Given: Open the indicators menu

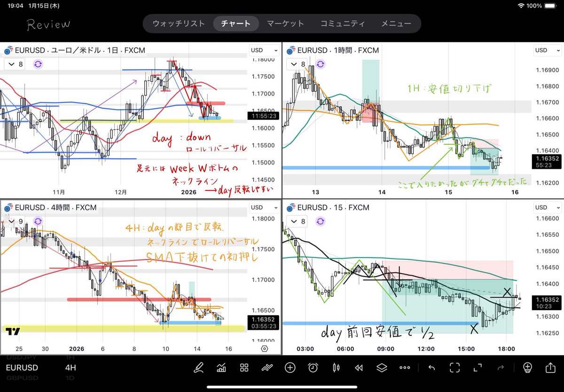Looking at the screenshot, I should click(221, 368).
